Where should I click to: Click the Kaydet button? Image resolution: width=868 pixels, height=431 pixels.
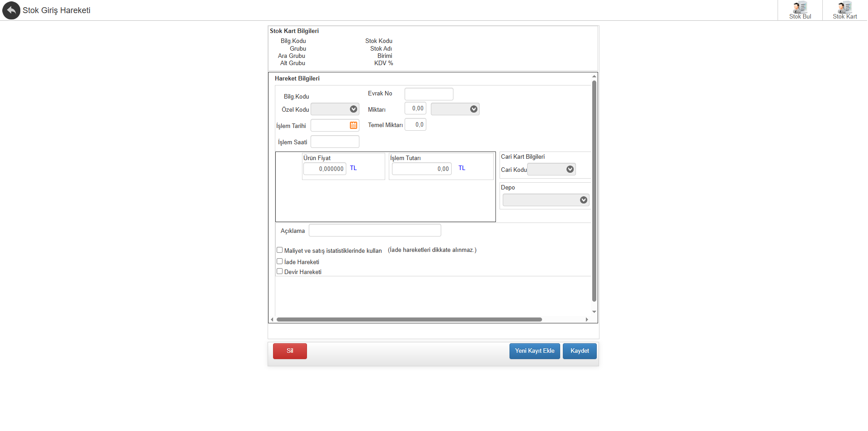(580, 351)
